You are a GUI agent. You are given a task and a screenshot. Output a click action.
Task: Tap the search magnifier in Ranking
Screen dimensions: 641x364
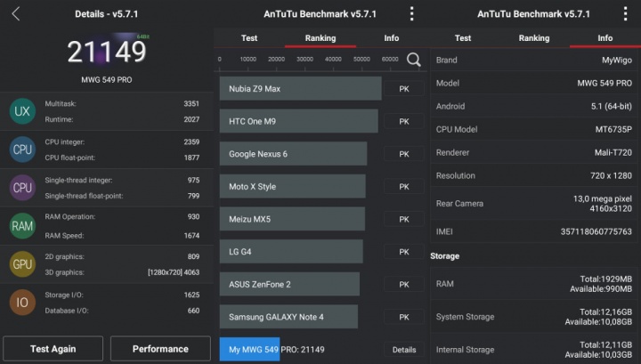413,60
